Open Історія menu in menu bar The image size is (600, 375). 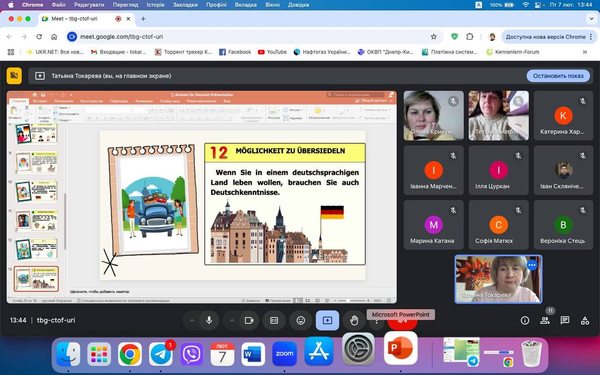[155, 5]
